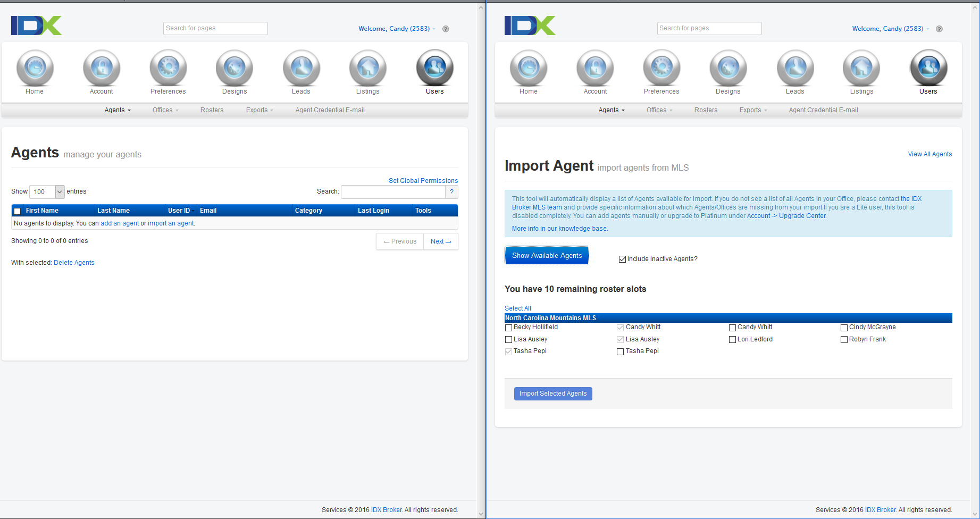
Task: Tick the Cindy McGrayne checkbox
Action: pyautogui.click(x=844, y=328)
